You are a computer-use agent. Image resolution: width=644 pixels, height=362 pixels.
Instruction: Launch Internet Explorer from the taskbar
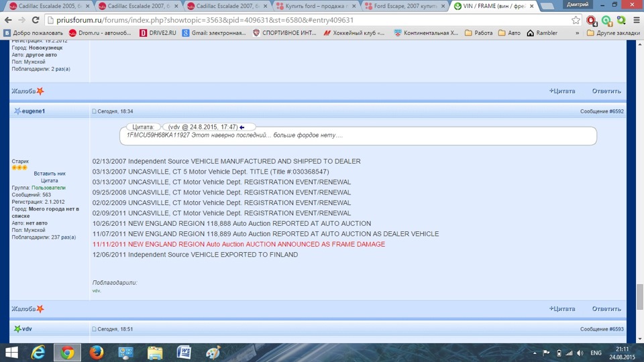(x=38, y=353)
